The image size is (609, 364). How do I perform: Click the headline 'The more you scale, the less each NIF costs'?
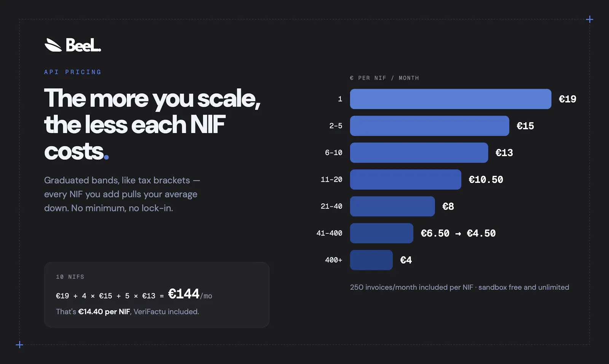(152, 124)
